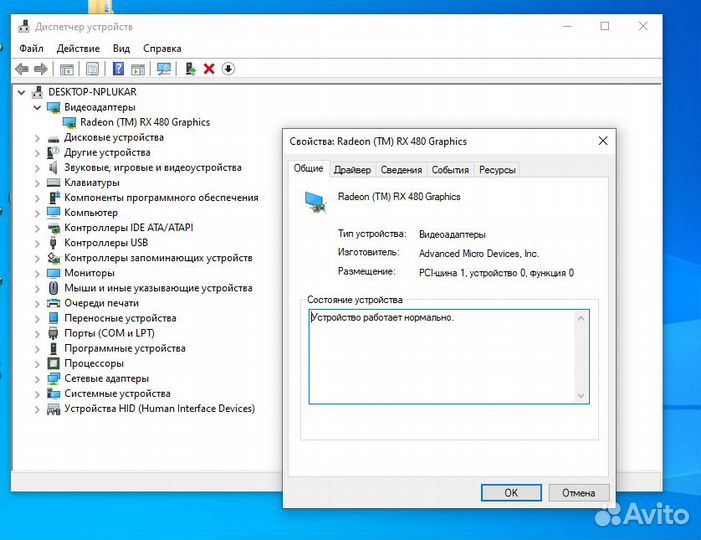Expand Мониторы node
The width and height of the screenshot is (701, 540).
click(37, 274)
